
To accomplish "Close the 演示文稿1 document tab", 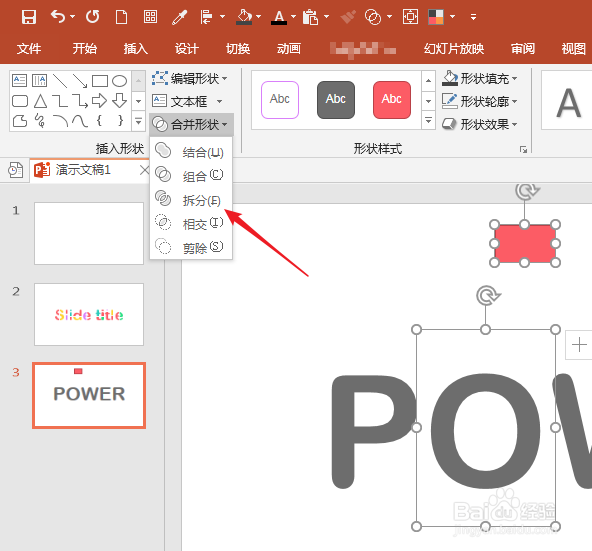I will (x=144, y=170).
